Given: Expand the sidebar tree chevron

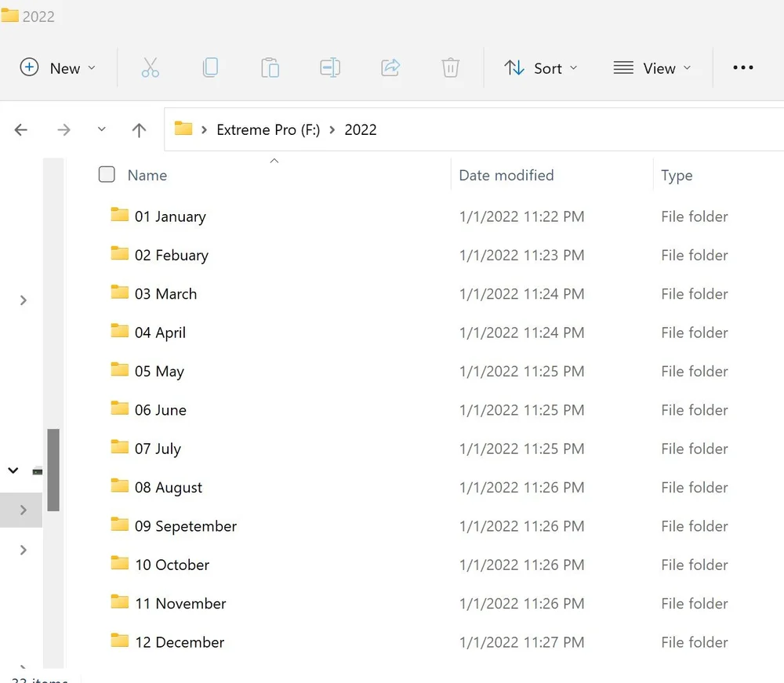Looking at the screenshot, I should (21, 300).
